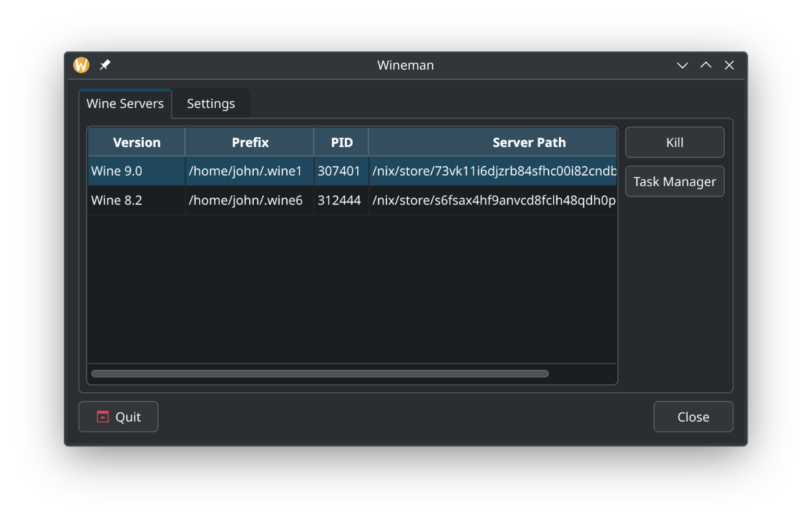Minimize the Wineman window
Image resolution: width=812 pixels, height=523 pixels.
[683, 65]
